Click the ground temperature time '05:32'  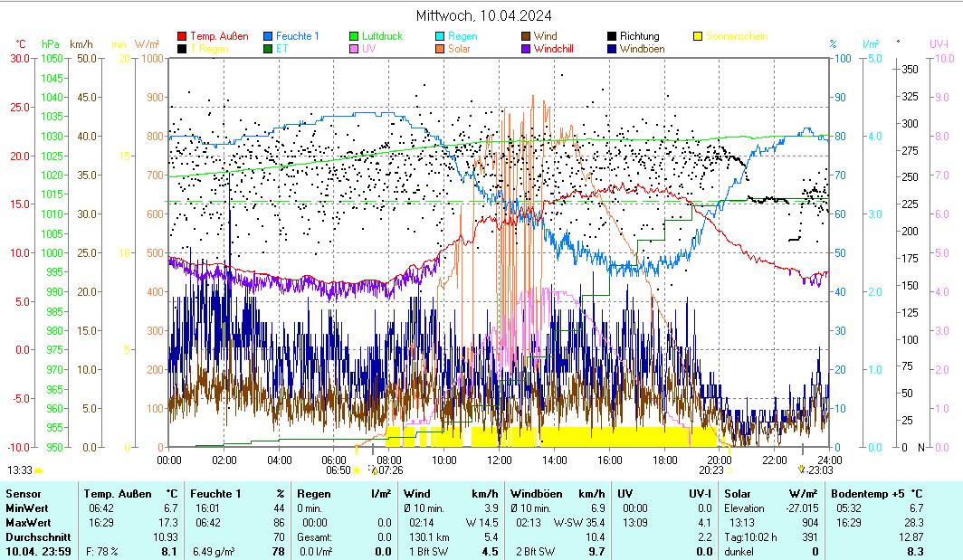(x=849, y=508)
